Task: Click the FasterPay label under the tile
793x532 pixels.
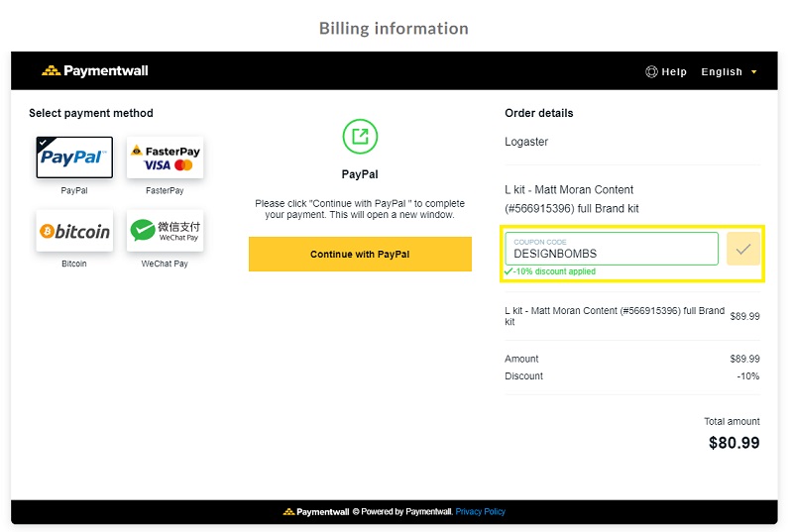Action: point(165,190)
